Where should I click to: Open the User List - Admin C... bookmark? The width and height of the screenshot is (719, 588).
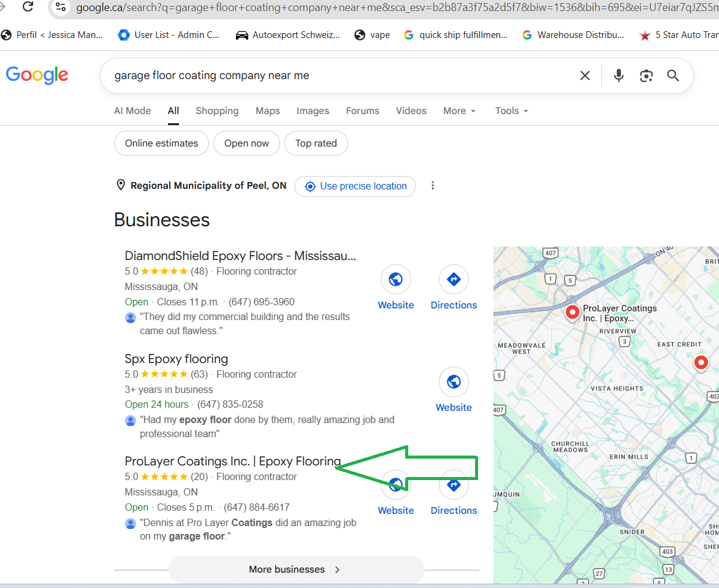pos(169,35)
